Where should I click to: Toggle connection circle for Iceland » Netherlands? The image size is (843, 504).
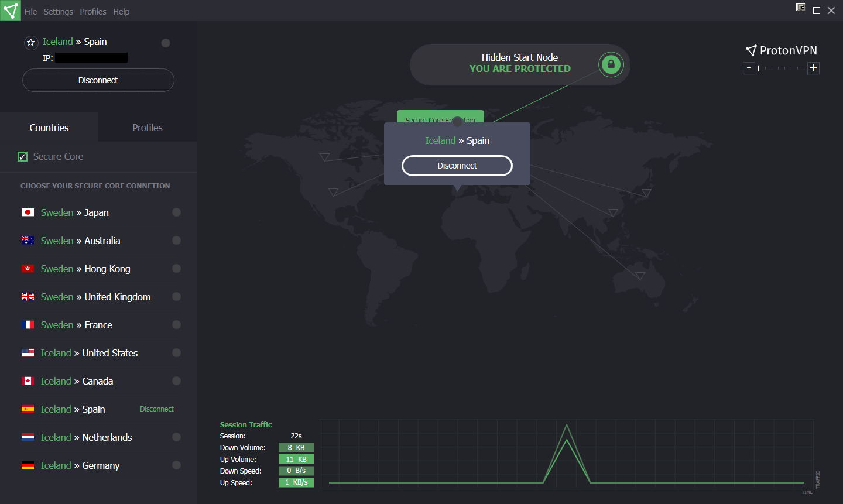[176, 437]
